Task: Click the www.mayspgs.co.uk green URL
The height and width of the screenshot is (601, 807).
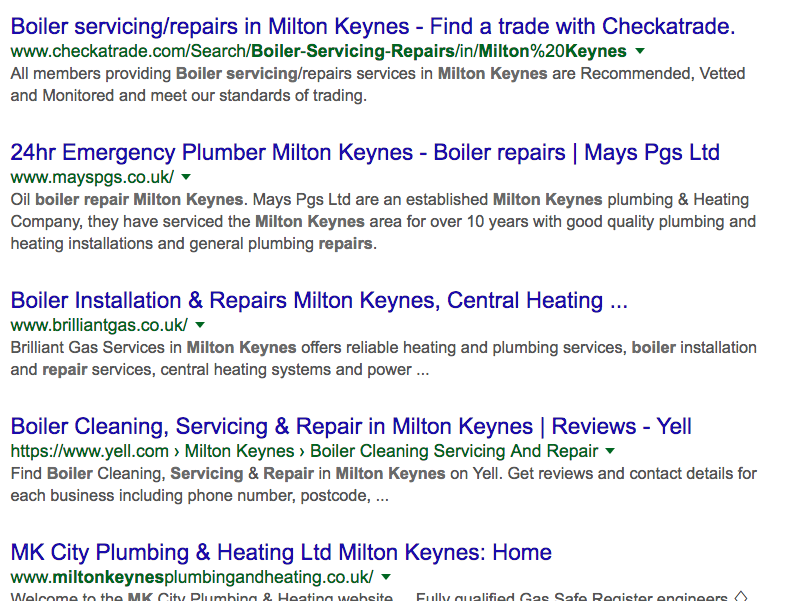Action: coord(92,177)
